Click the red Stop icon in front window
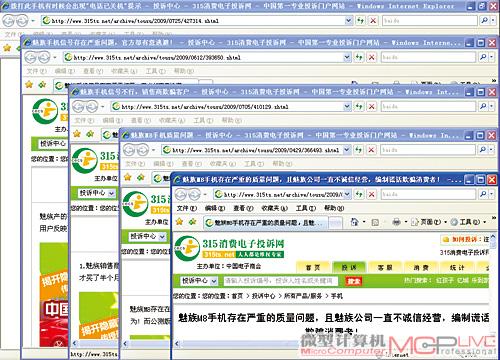This screenshot has width=500, height=360. click(372, 194)
